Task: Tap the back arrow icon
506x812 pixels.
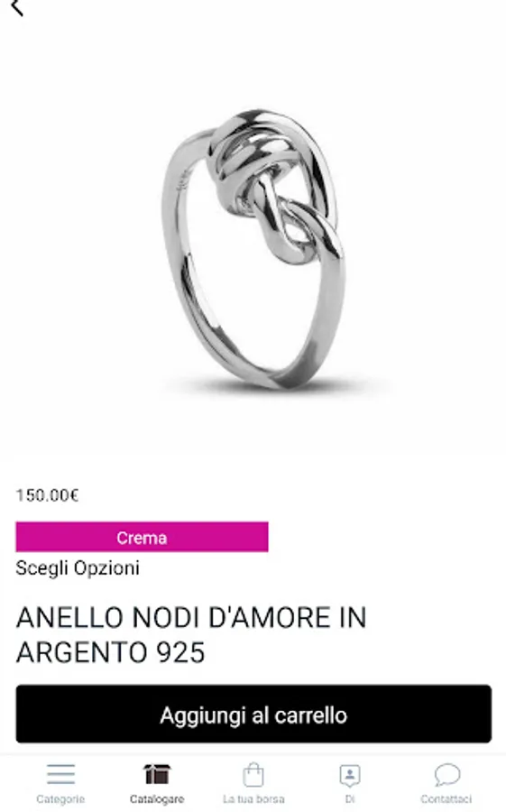Action: [17, 7]
